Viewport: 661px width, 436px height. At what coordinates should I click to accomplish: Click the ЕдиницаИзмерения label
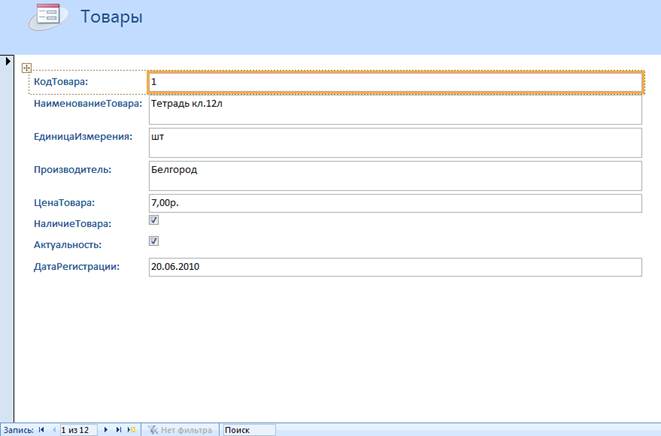click(83, 137)
